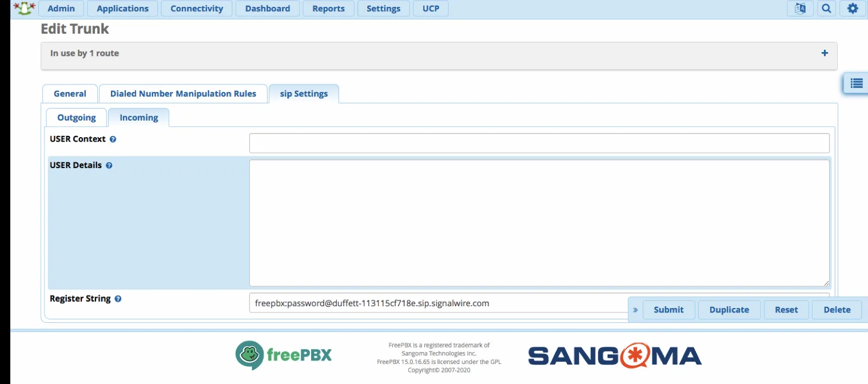The image size is (868, 384).
Task: Open the settings gear icon top right
Action: coord(853,8)
